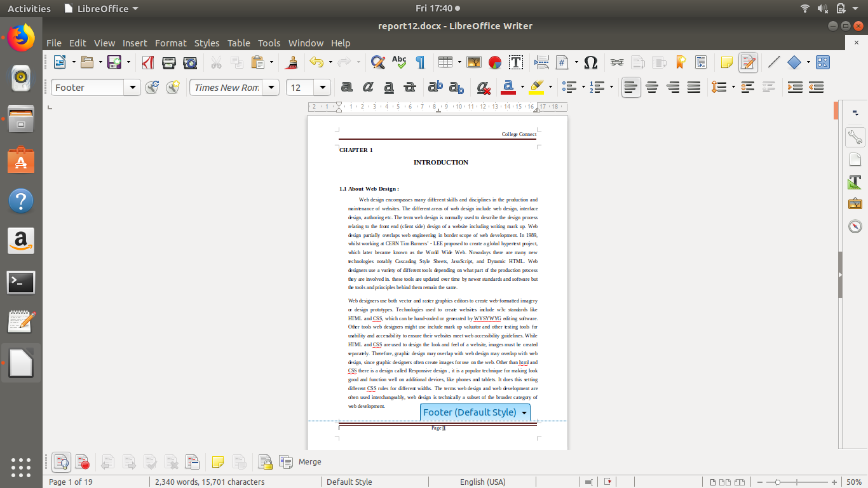868x488 pixels.
Task: Toggle bold formatting
Action: [x=346, y=87]
